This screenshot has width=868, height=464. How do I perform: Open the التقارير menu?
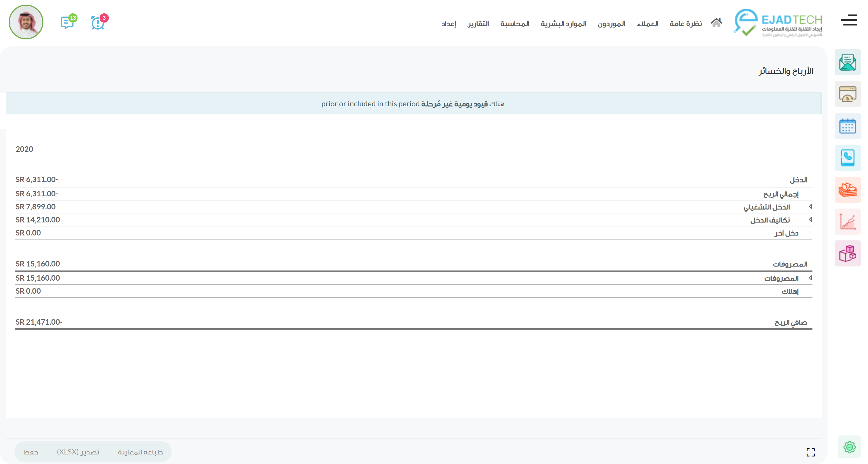478,24
